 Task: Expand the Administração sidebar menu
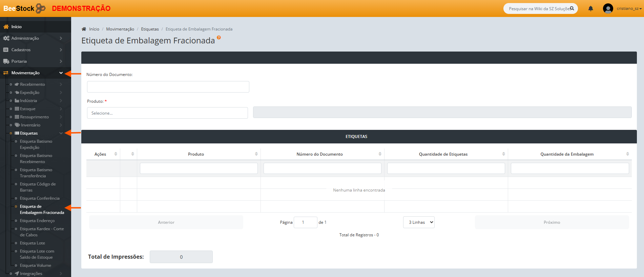(32, 38)
